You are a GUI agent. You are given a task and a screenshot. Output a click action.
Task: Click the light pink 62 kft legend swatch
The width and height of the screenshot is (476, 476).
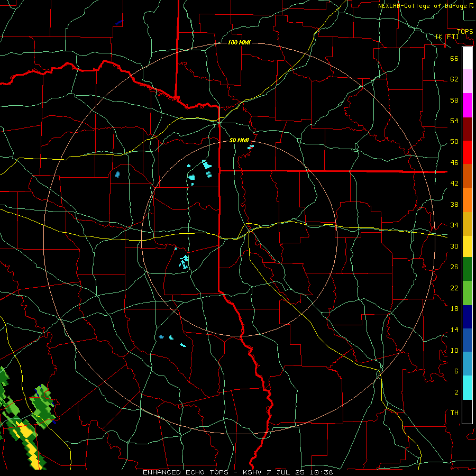click(467, 81)
